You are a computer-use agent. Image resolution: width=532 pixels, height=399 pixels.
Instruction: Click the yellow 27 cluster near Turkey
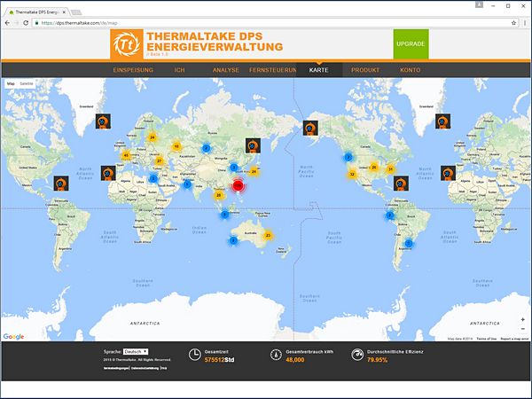tap(159, 160)
